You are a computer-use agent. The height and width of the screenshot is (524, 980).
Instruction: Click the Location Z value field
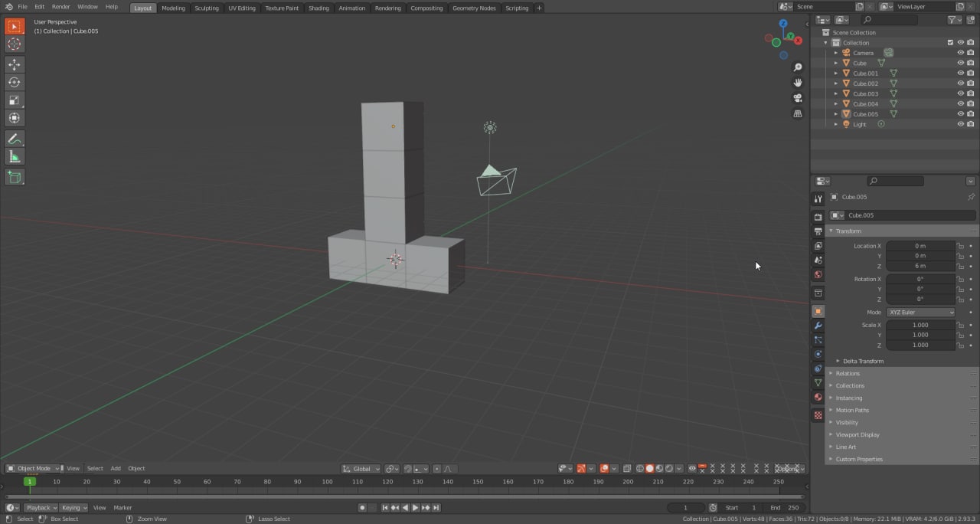click(x=920, y=266)
